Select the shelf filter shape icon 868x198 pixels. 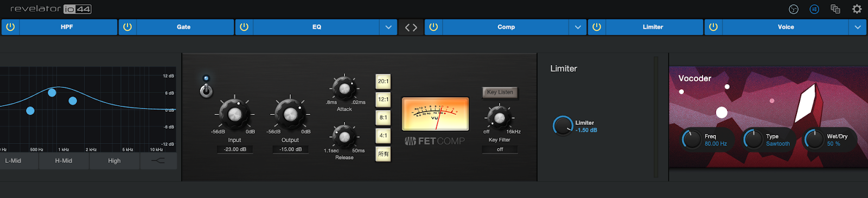point(158,161)
